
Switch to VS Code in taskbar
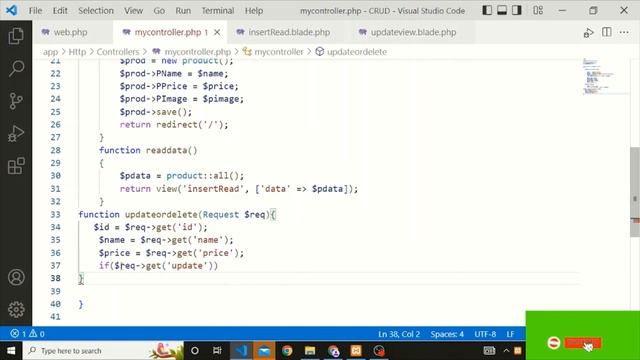[x=241, y=351]
